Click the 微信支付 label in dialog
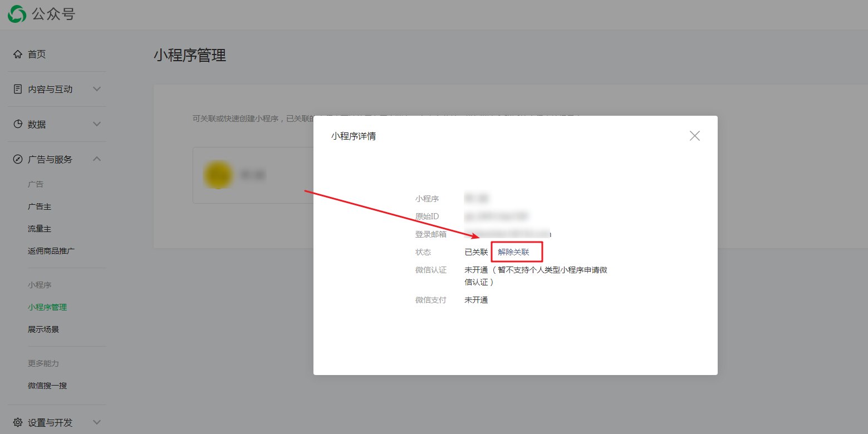Viewport: 868px width, 434px height. [431, 300]
